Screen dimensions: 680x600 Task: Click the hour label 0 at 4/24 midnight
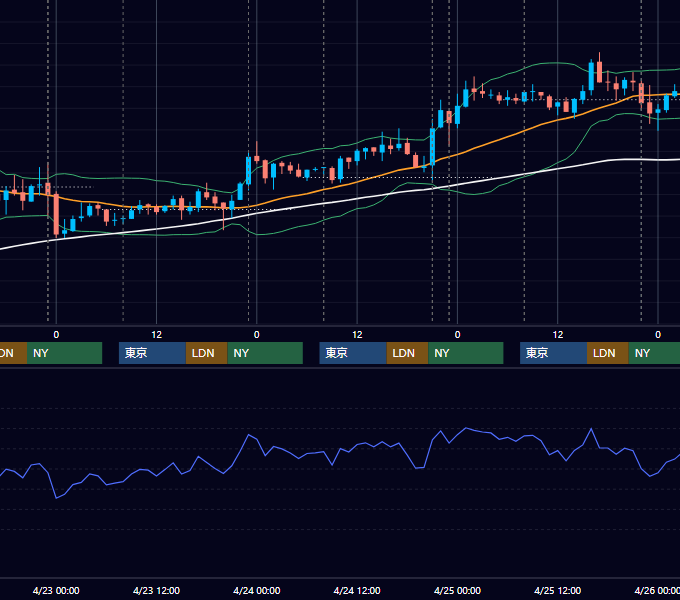(x=256, y=335)
